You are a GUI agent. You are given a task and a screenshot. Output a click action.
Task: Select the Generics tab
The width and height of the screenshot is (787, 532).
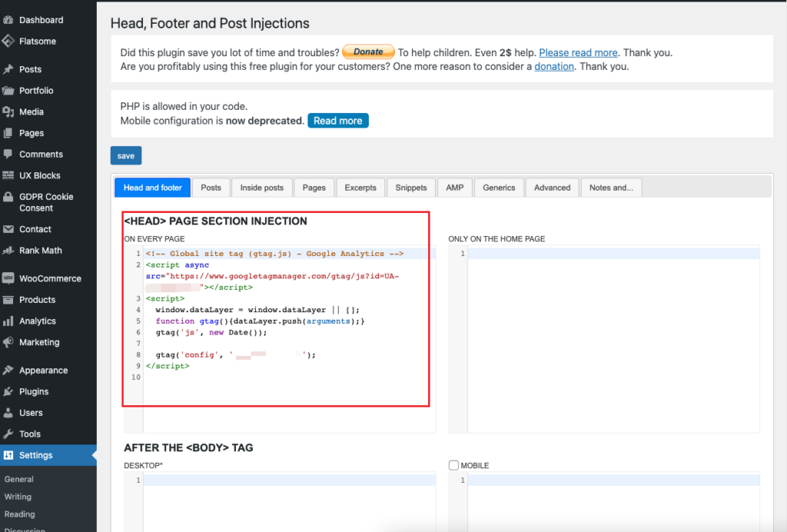[499, 188]
